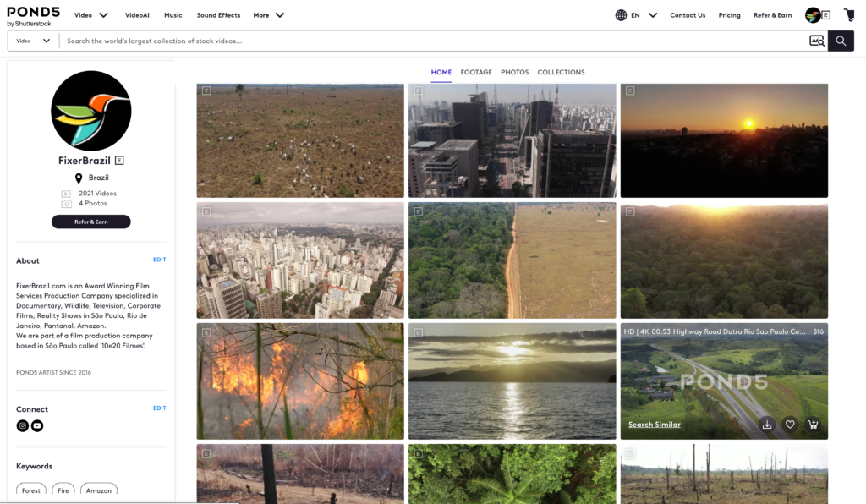Open the orange sunset skyline thumbnail

[724, 140]
